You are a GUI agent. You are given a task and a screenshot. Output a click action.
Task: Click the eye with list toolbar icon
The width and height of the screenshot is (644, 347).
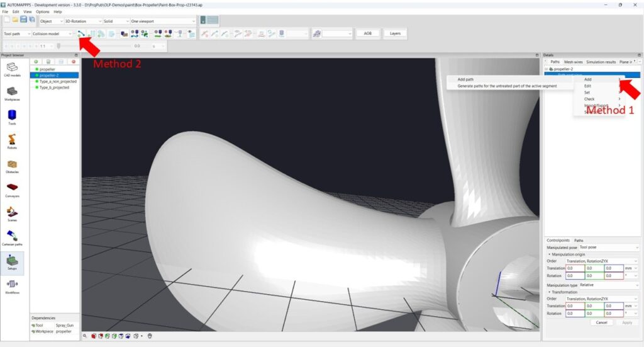(x=191, y=34)
